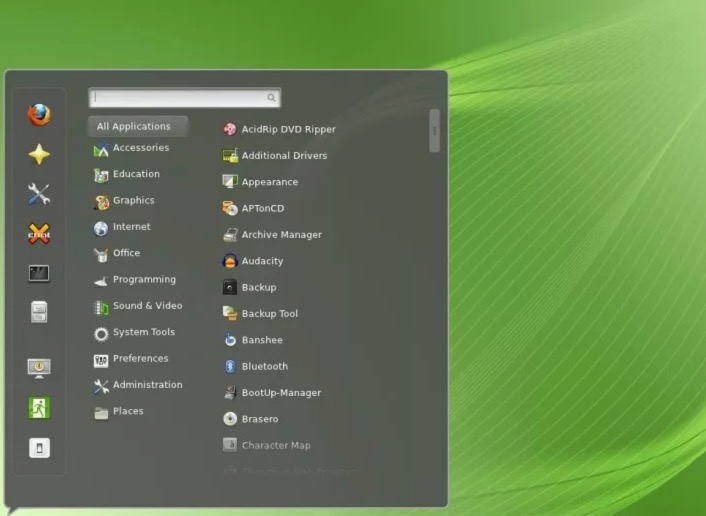Launch Firefox from the favorites sidebar

(x=39, y=114)
